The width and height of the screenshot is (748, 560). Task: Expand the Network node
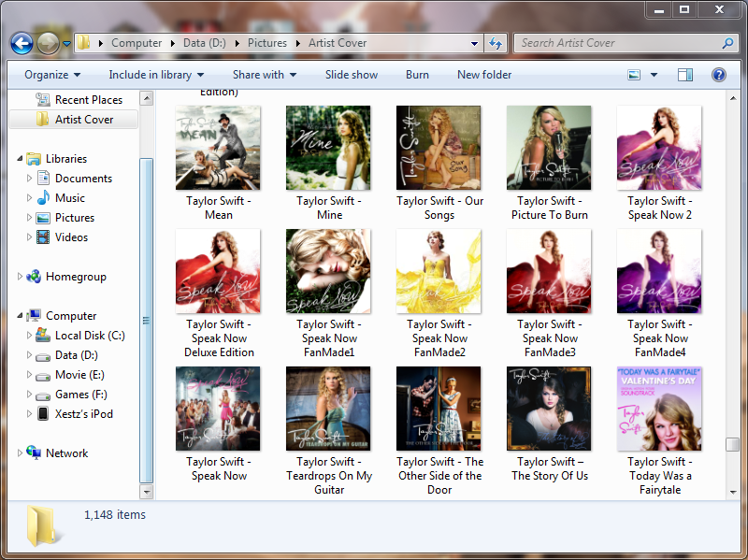tap(20, 452)
